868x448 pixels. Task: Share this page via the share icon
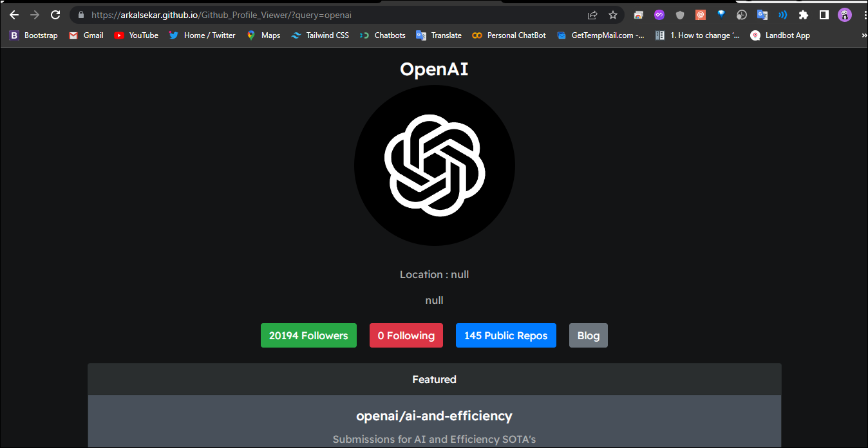tap(592, 15)
